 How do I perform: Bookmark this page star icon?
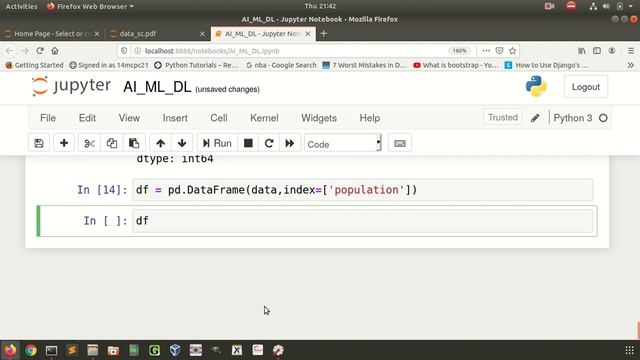(513, 51)
